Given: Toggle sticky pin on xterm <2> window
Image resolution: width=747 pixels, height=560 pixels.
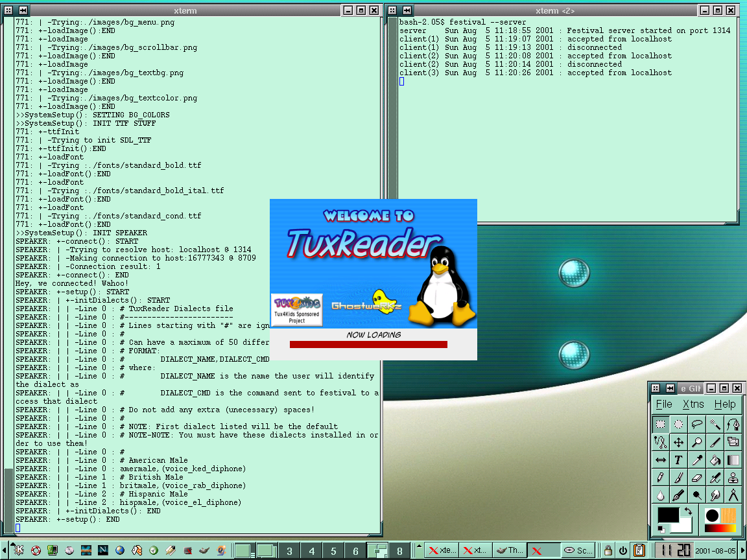Looking at the screenshot, I should pyautogui.click(x=407, y=10).
